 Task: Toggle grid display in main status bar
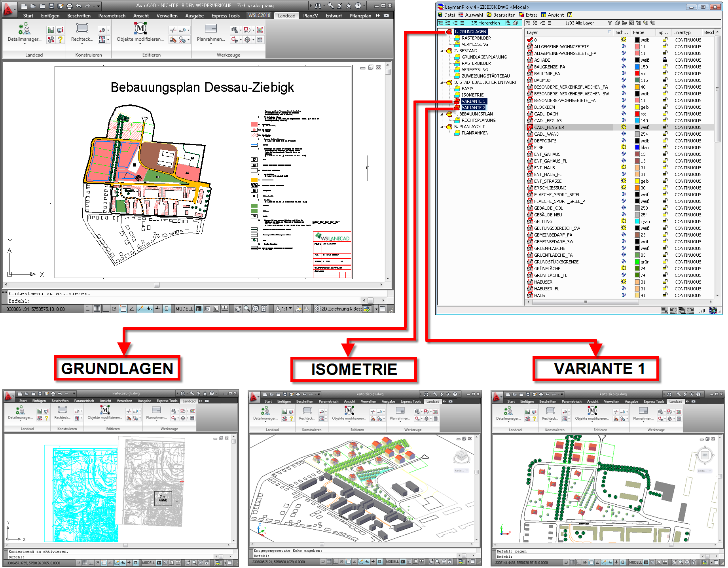tap(97, 309)
